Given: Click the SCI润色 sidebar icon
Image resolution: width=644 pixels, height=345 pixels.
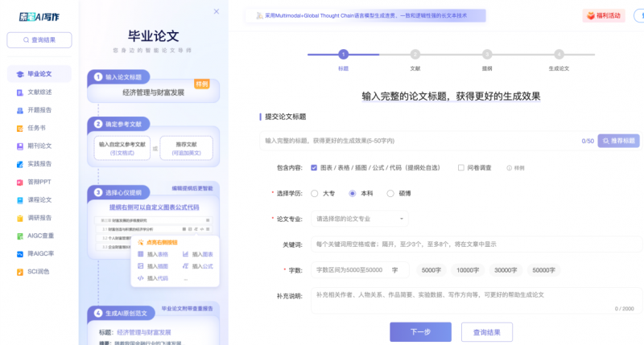Looking at the screenshot, I should pyautogui.click(x=19, y=272).
